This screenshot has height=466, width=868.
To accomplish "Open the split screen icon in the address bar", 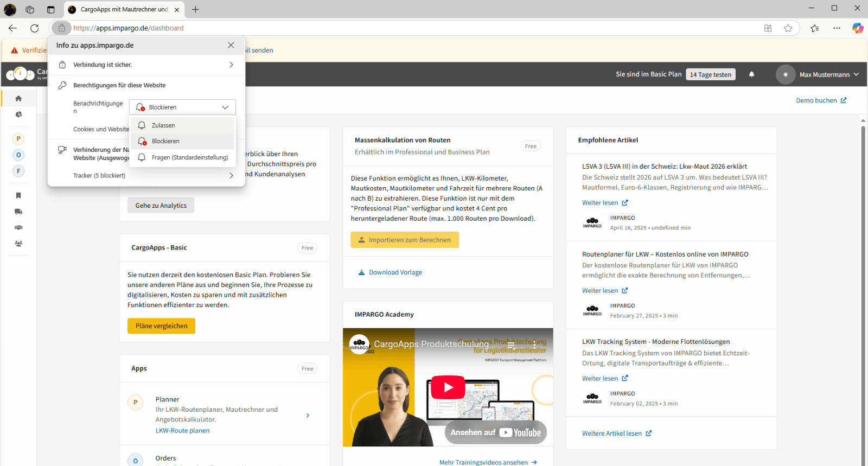I will (768, 28).
